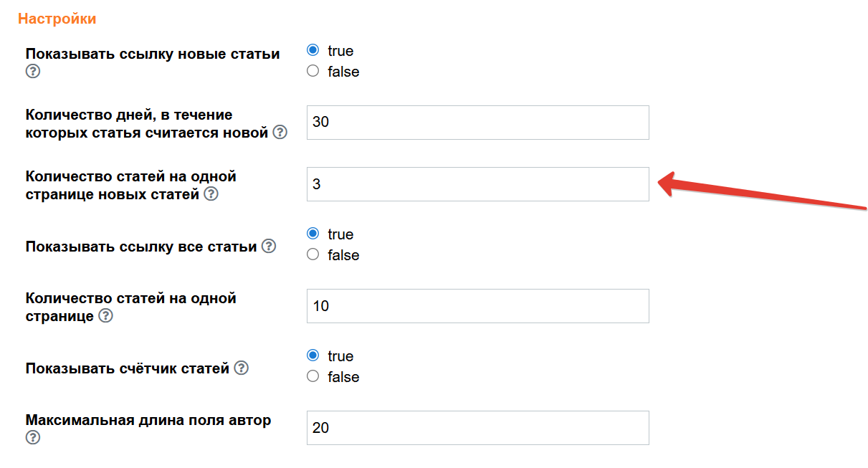Select true for "Показывать счётчик статей"
Image resolution: width=868 pixels, height=468 pixels.
pyautogui.click(x=313, y=356)
